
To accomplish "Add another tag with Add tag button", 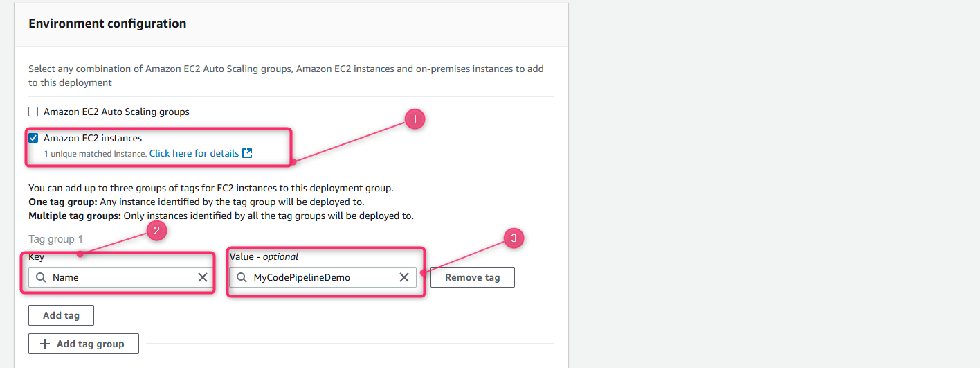I will 61,315.
